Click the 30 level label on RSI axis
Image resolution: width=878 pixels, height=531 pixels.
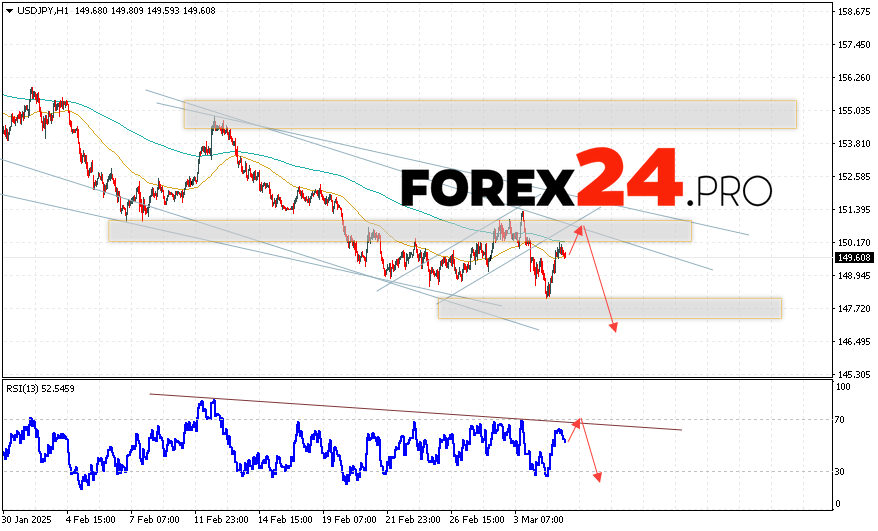point(842,472)
